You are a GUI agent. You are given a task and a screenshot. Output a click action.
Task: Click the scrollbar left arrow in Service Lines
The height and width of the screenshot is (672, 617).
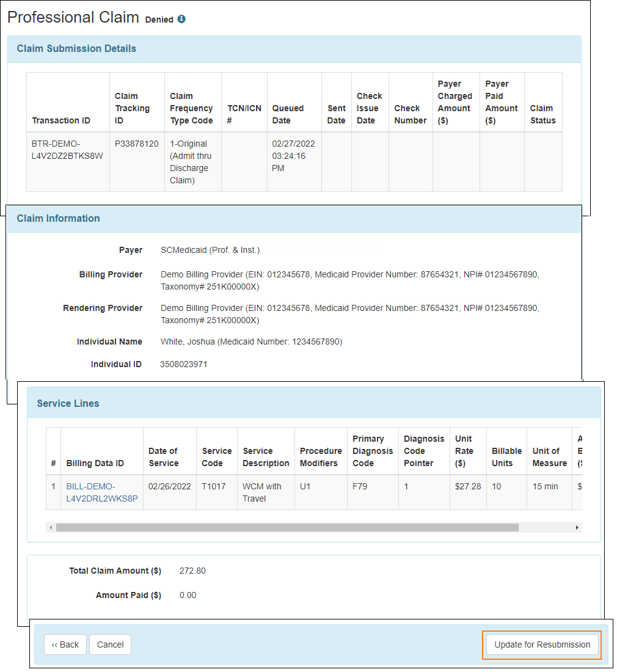pos(51,527)
